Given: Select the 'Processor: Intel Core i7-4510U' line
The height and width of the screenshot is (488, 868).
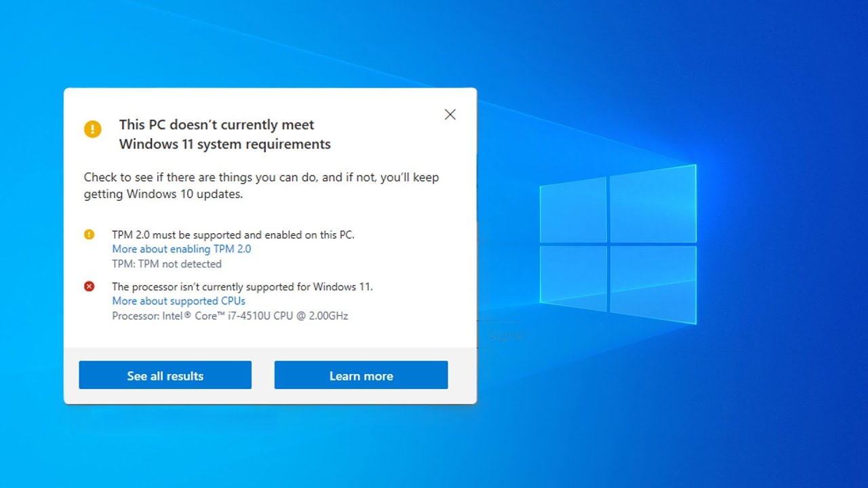Looking at the screenshot, I should [x=230, y=316].
